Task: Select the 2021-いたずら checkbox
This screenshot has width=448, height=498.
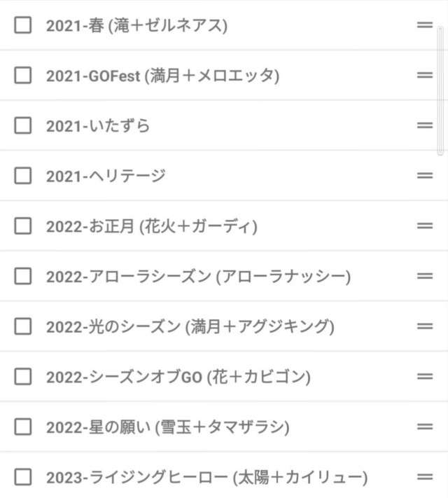Action: (23, 125)
